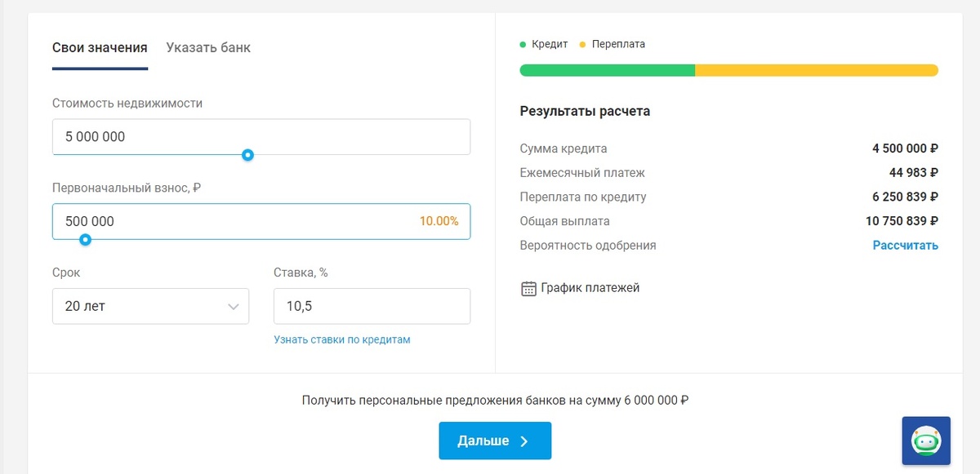Click the arrow icon on the Дальше button
Viewport: 980px width, 474px height.
pos(524,441)
